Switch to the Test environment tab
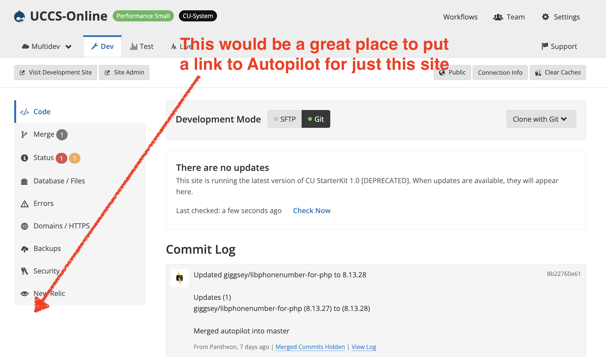The height and width of the screenshot is (364, 606). tap(142, 46)
